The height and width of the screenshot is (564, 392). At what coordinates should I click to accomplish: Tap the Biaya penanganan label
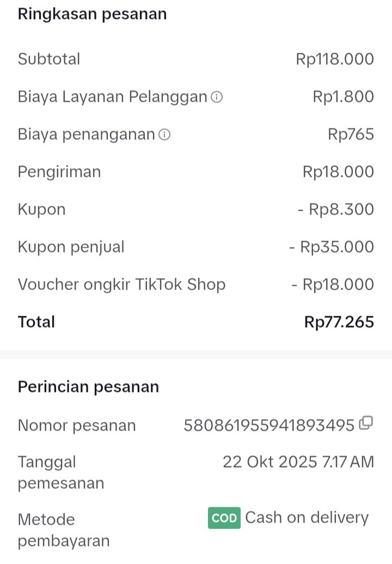click(x=87, y=134)
